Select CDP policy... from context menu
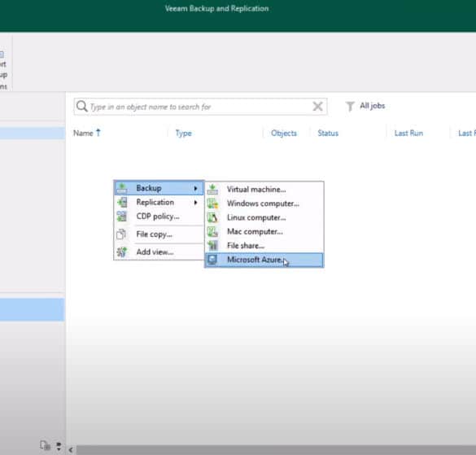This screenshot has height=455, width=476. [x=159, y=217]
